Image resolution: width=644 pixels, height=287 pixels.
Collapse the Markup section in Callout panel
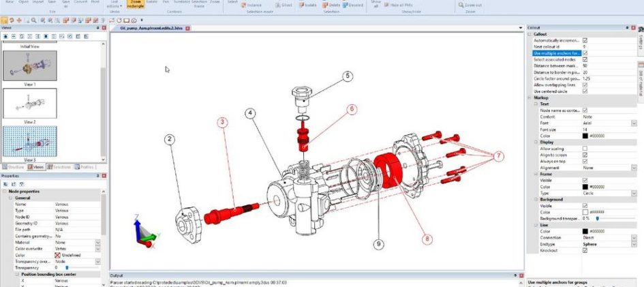point(529,97)
